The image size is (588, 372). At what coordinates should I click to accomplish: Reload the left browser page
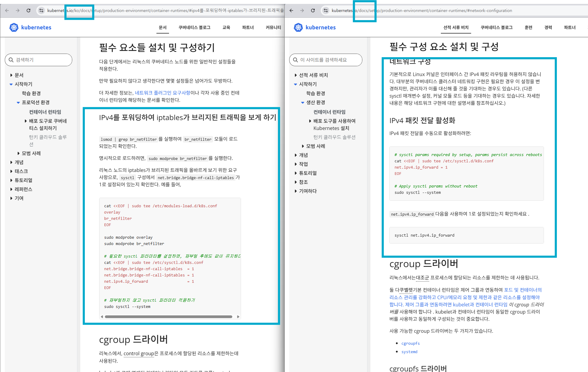28,10
